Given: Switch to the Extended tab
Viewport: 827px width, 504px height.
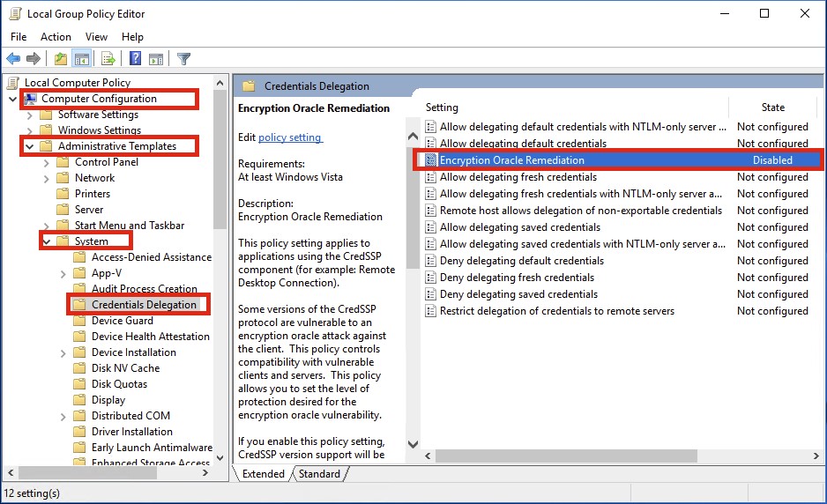Looking at the screenshot, I should click(264, 474).
